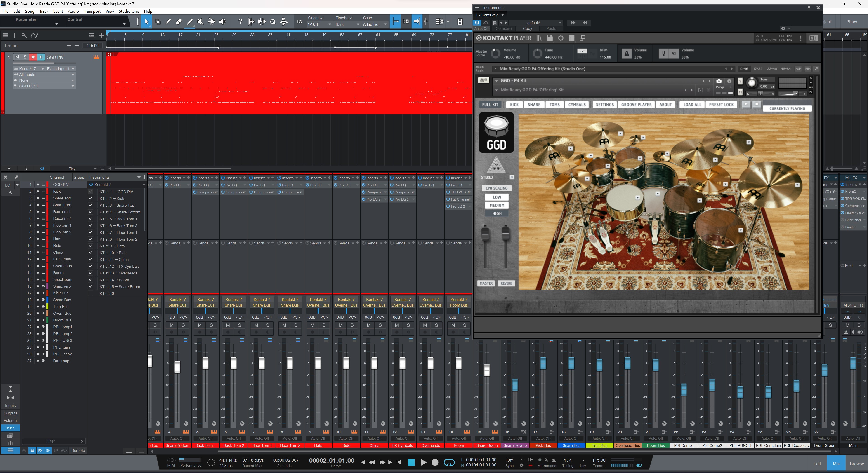Uncheck KT st.2 Kick output

(90, 199)
